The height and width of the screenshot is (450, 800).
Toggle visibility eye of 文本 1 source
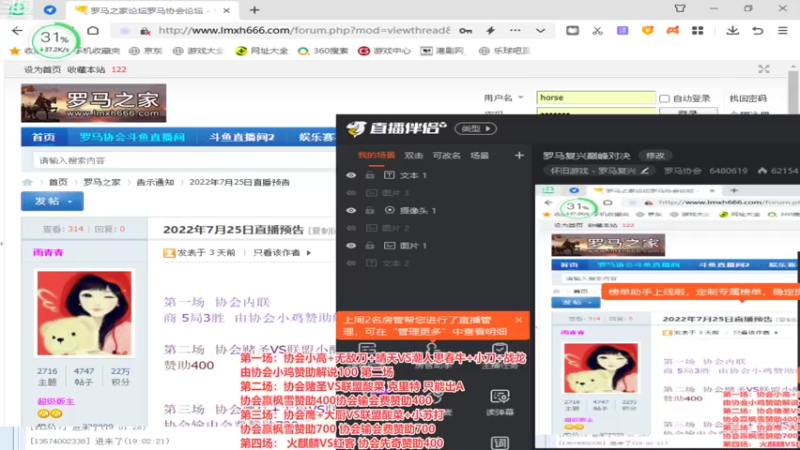point(351,175)
